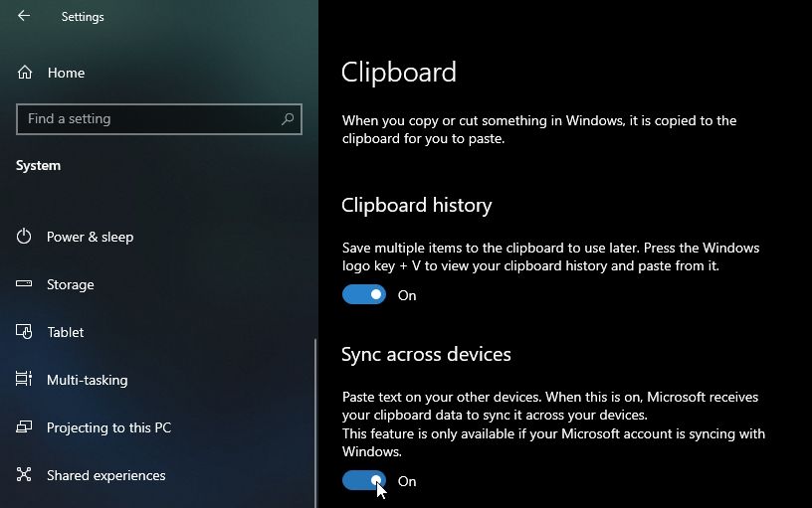The image size is (812, 508).
Task: Click the Shared experiences icon
Action: tap(25, 475)
